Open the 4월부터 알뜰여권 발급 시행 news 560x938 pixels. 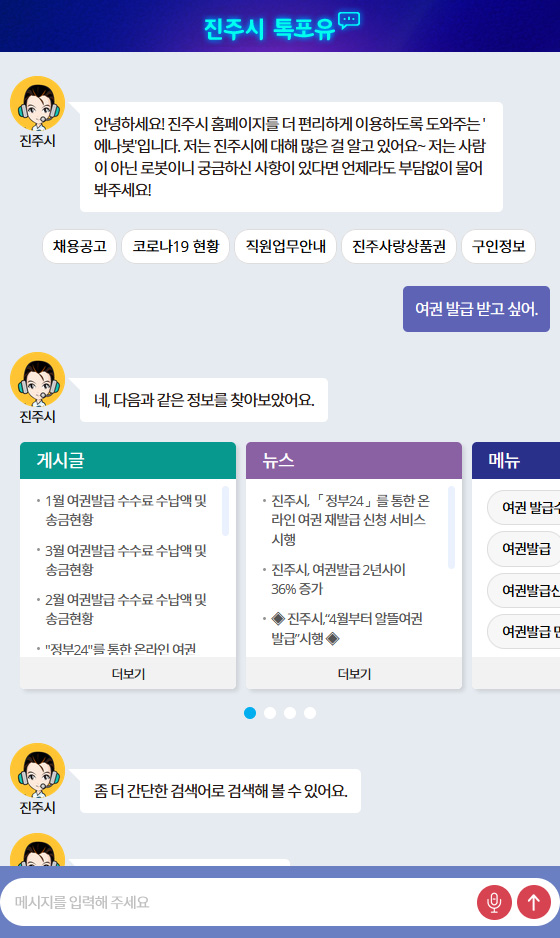(347, 628)
